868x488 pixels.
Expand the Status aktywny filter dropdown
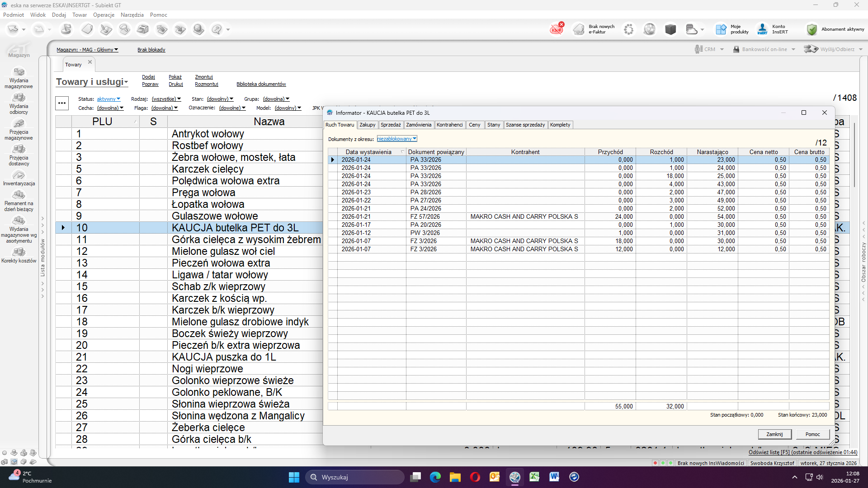[x=108, y=99]
